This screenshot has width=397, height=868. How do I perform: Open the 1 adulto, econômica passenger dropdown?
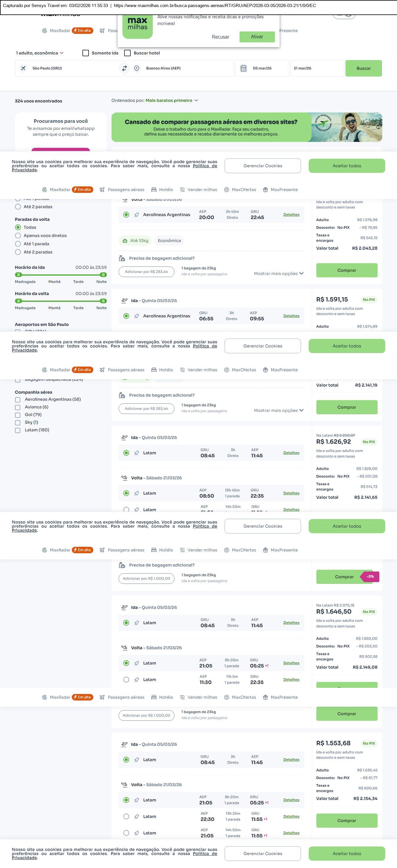40,53
